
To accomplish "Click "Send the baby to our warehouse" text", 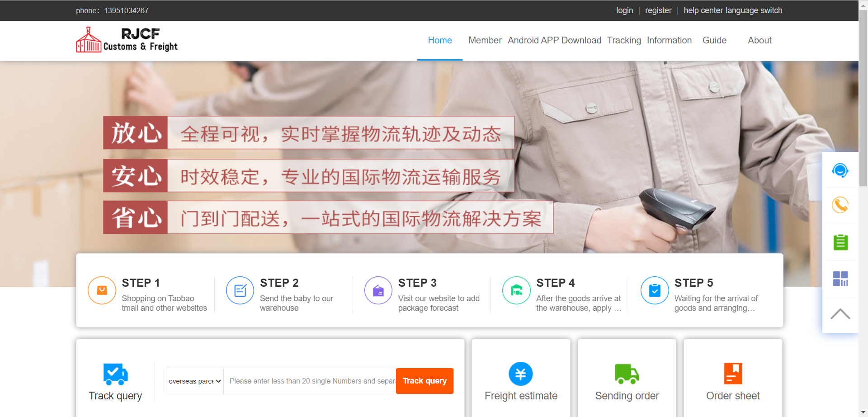I will [297, 303].
